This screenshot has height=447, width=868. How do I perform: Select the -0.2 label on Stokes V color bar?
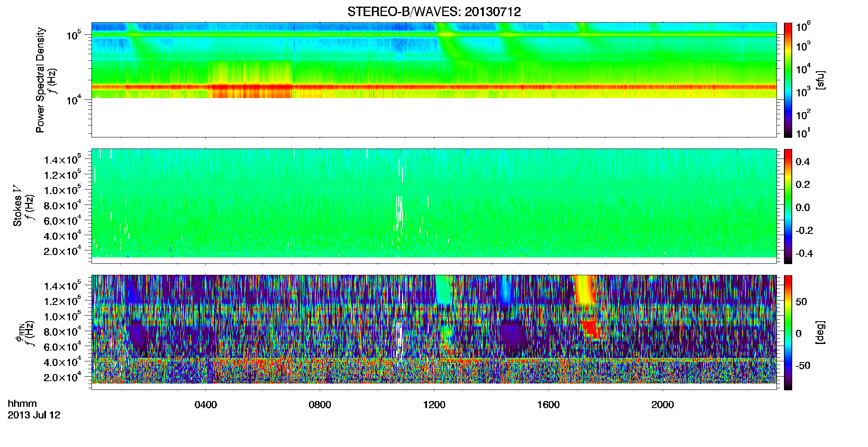804,231
